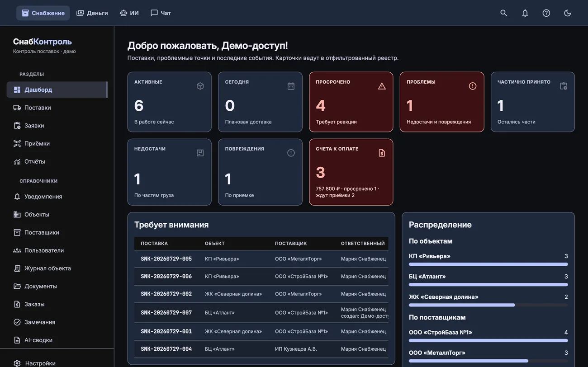
Task: Toggle dark mode moon icon
Action: (568, 13)
